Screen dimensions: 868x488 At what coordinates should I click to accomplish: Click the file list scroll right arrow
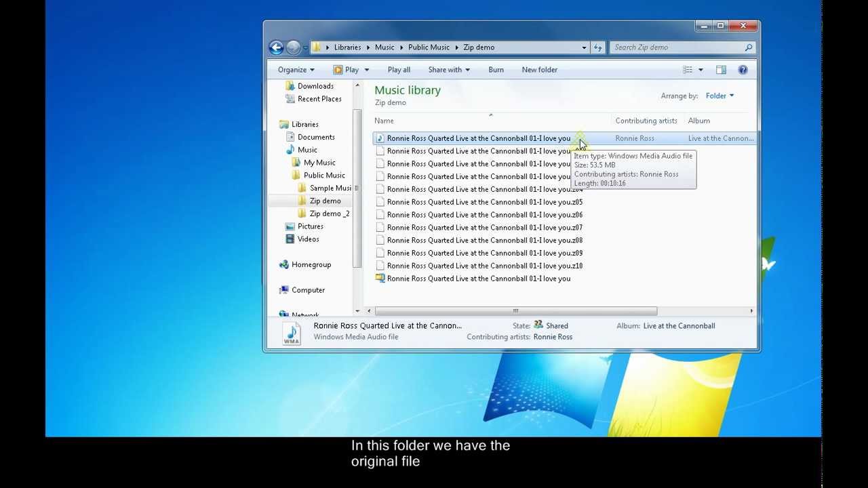(x=751, y=311)
